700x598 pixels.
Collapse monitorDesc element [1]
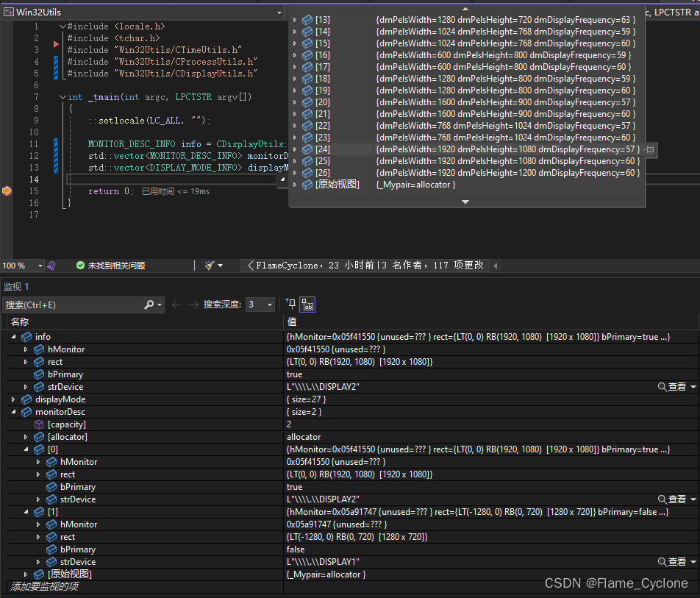tap(26, 512)
